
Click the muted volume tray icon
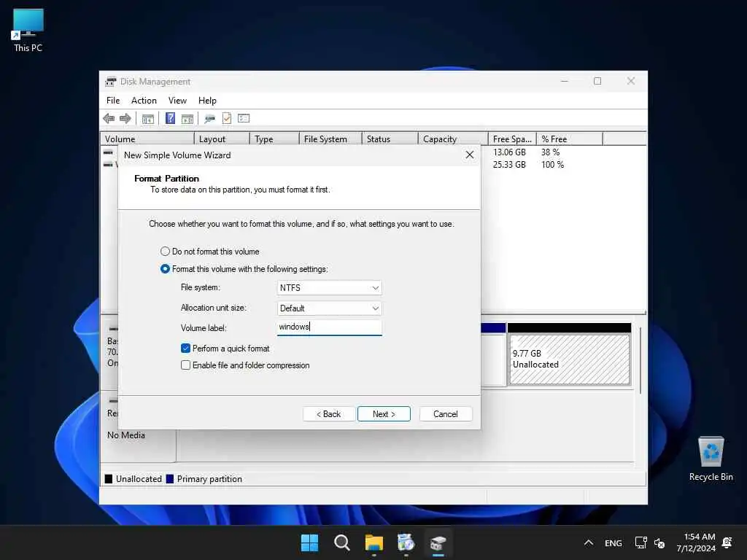(x=659, y=542)
